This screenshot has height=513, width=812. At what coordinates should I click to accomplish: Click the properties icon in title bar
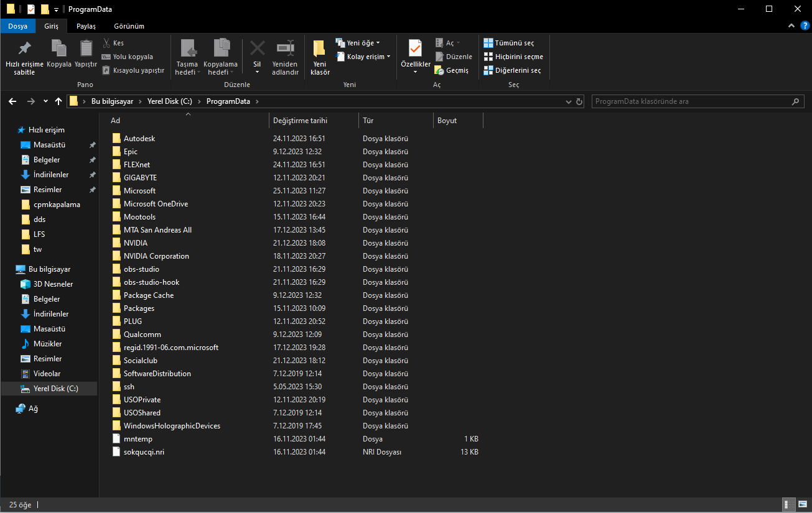tap(31, 9)
